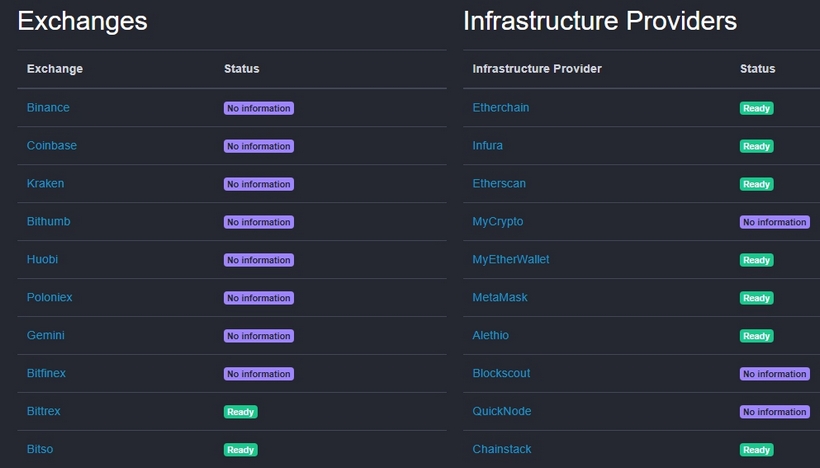Follow the Bitso exchange link
Viewport: 820px width, 468px height.
point(40,450)
